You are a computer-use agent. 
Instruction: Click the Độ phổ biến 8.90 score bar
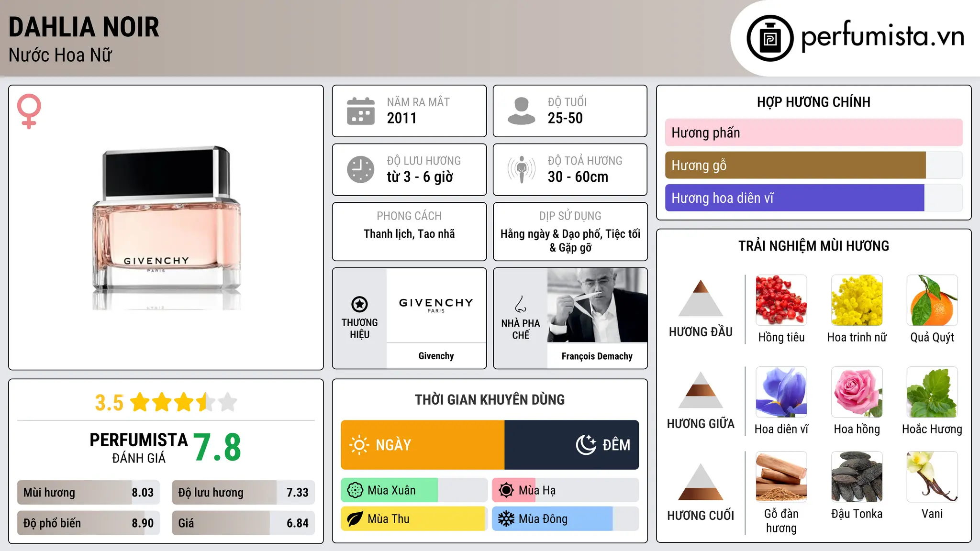(x=89, y=523)
